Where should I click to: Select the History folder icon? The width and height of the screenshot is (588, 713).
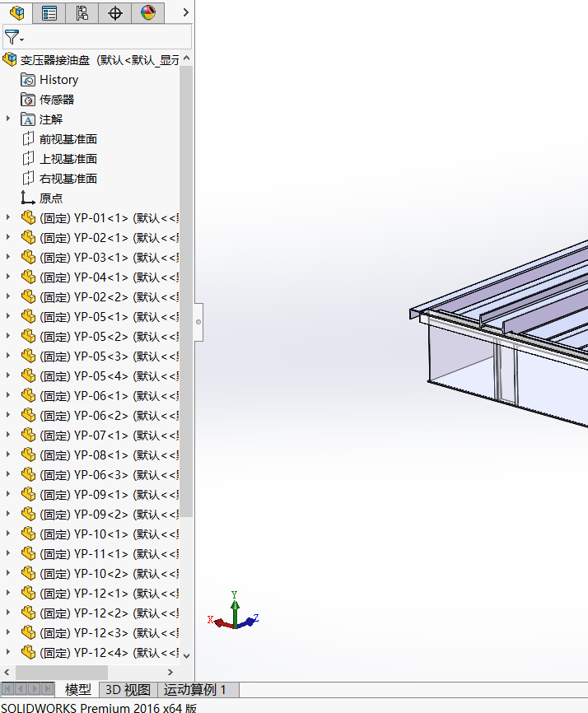28,80
